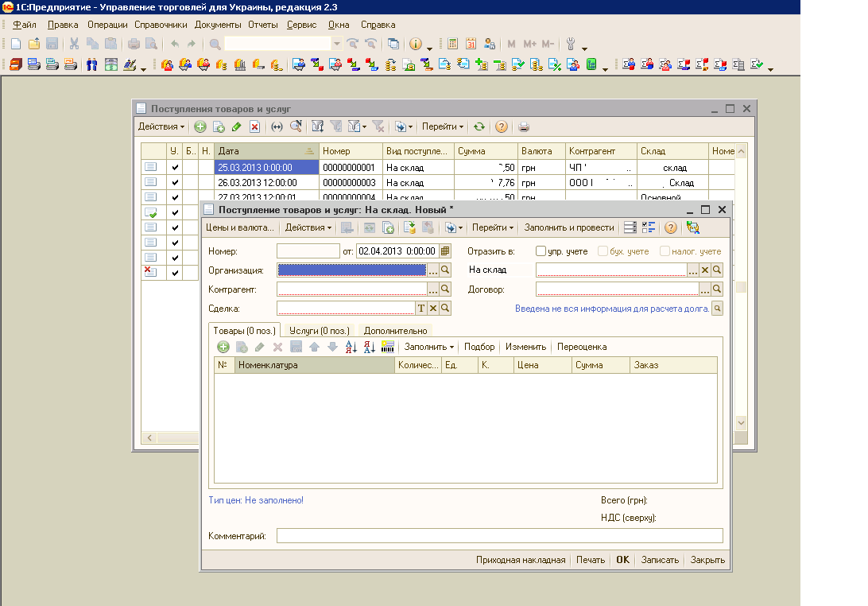Image resolution: width=868 pixels, height=606 pixels.
Task: Click magnifier beside the Организация field
Action: tap(445, 270)
